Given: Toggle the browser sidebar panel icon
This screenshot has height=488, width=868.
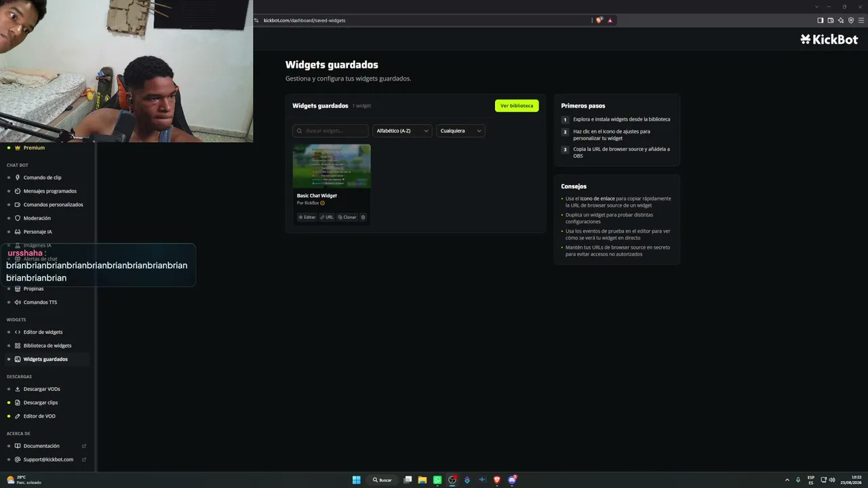Looking at the screenshot, I should [x=821, y=20].
